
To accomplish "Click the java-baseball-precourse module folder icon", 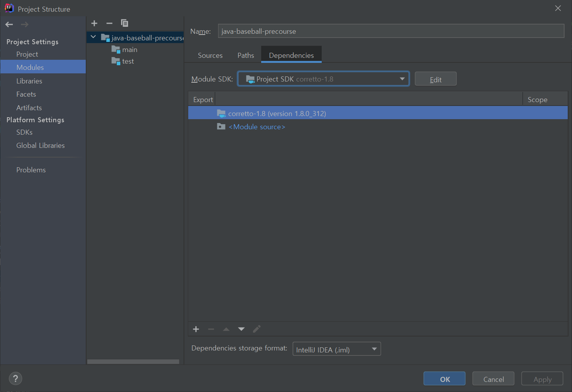I will 105,38.
